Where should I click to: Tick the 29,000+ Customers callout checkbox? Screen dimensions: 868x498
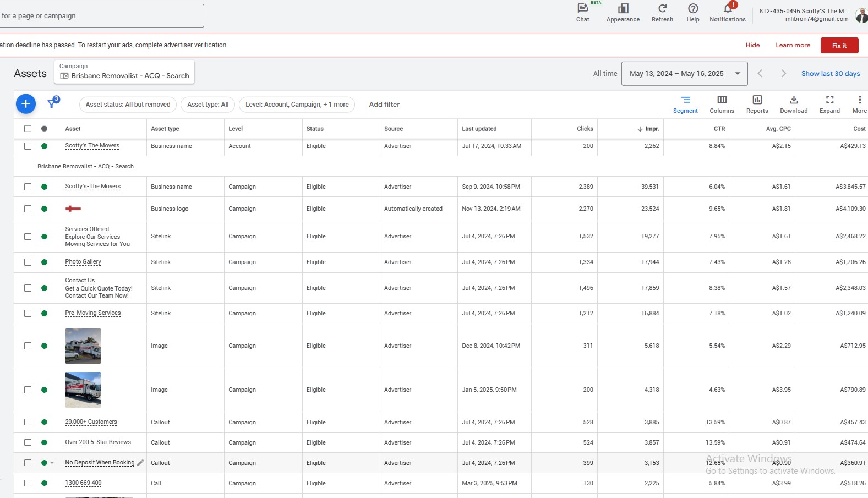28,422
